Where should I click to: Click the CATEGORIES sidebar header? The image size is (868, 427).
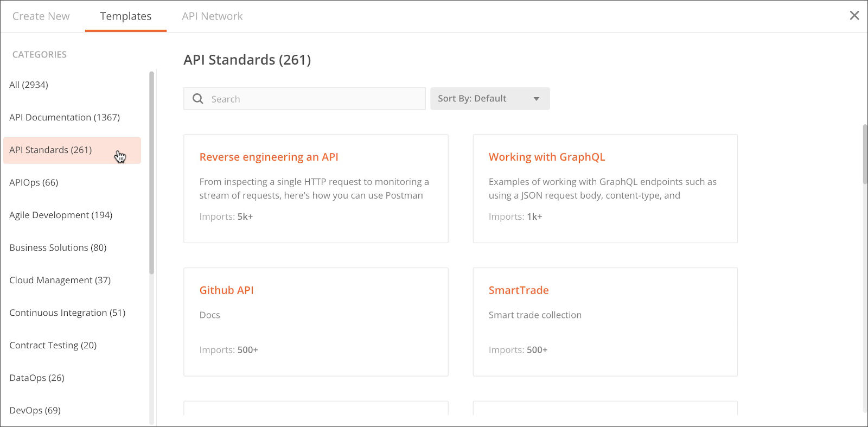(x=40, y=55)
